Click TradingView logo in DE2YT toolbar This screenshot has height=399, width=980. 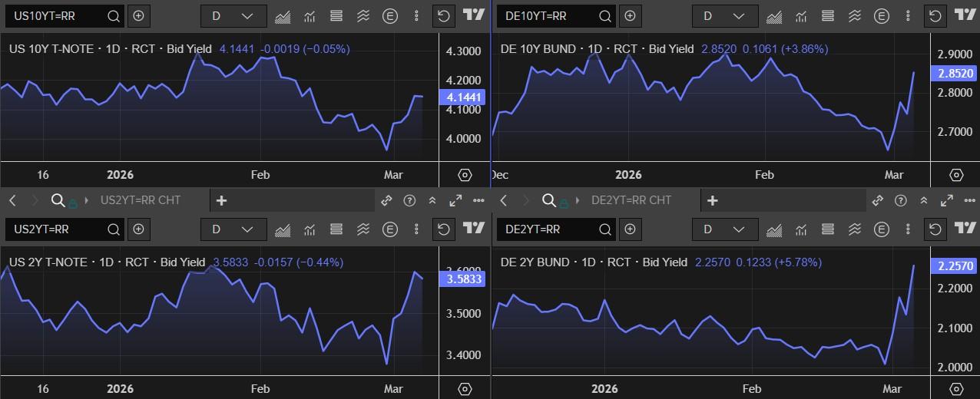coord(965,229)
